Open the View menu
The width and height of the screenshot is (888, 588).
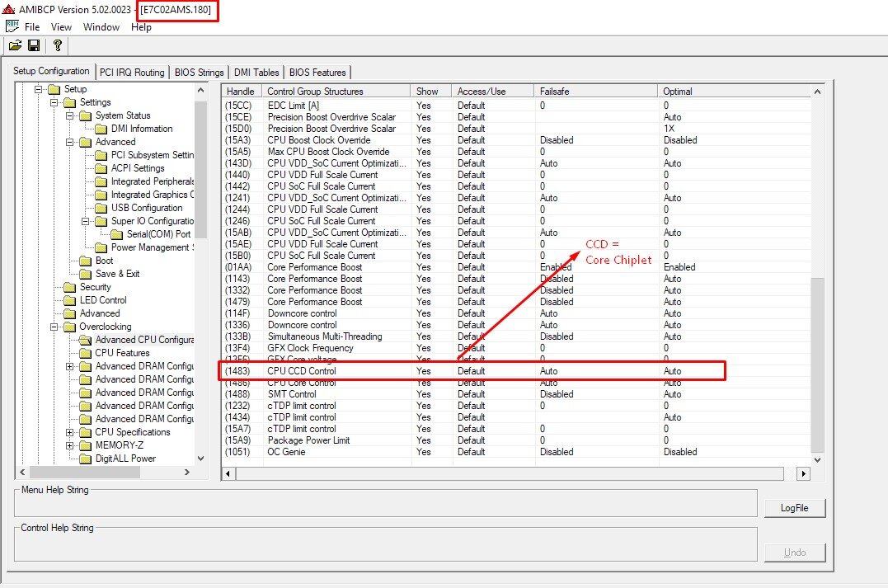[x=61, y=26]
